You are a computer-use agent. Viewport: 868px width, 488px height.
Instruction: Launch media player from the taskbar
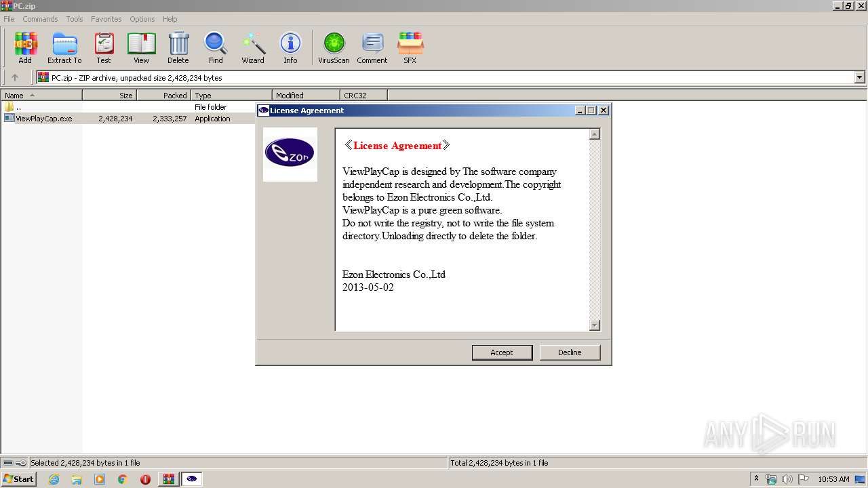[x=100, y=479]
